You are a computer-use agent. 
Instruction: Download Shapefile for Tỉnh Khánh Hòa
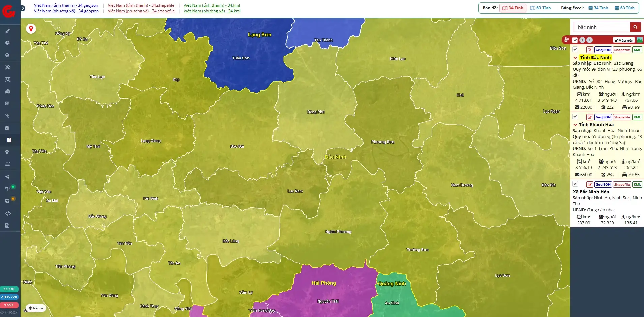622,117
